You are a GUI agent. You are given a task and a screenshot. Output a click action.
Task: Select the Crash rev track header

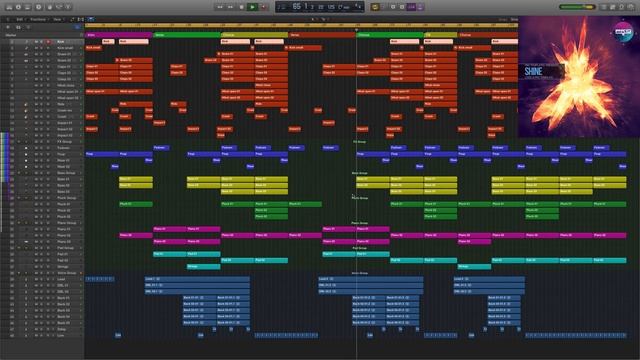coord(42,110)
